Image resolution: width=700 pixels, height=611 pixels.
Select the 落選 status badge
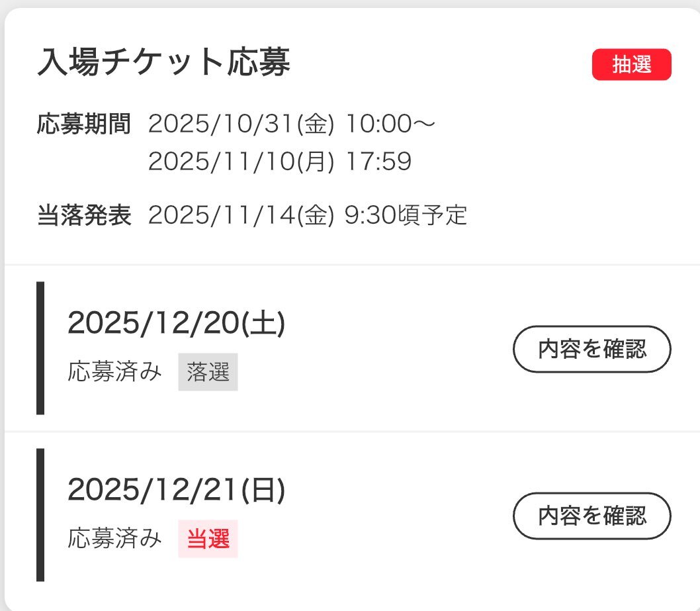[208, 371]
